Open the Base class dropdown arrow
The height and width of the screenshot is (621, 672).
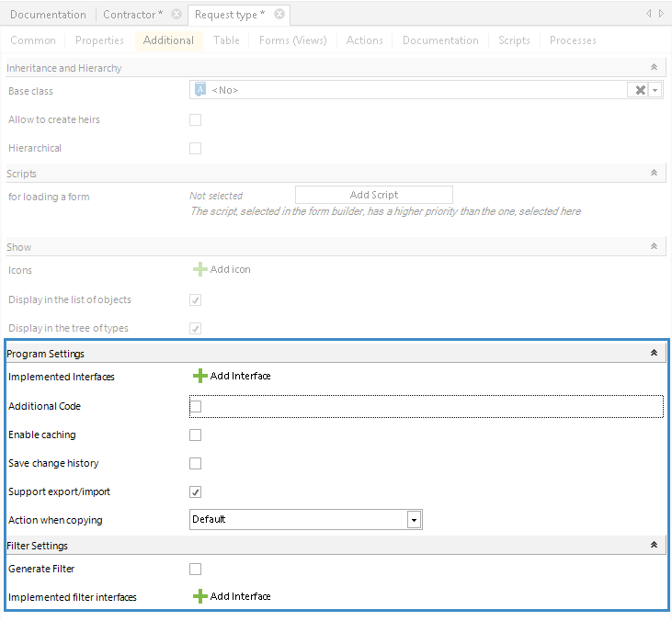click(655, 90)
